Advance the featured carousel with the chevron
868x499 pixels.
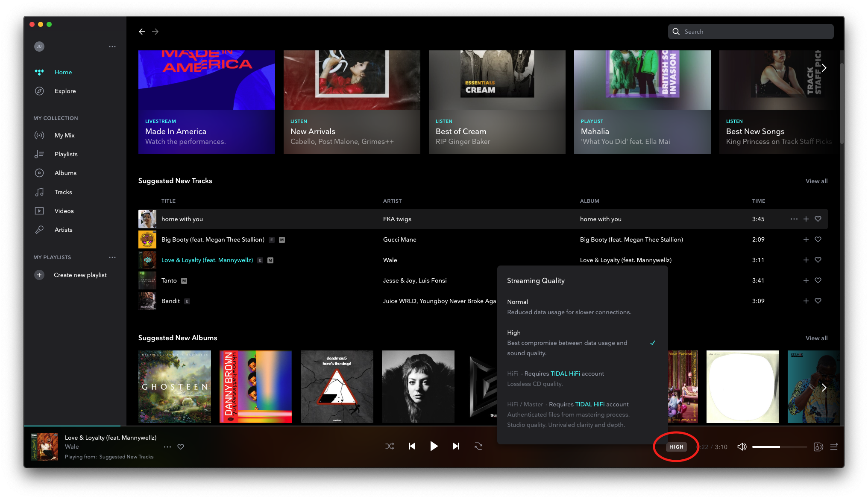824,68
